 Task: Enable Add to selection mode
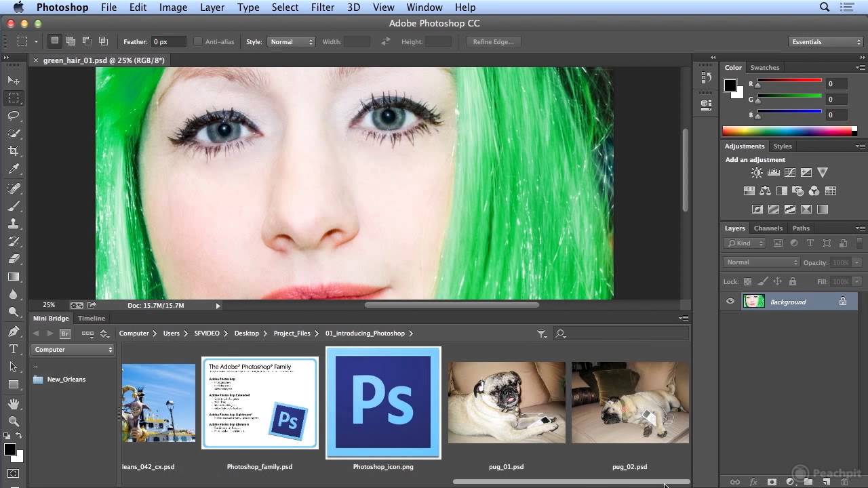71,41
